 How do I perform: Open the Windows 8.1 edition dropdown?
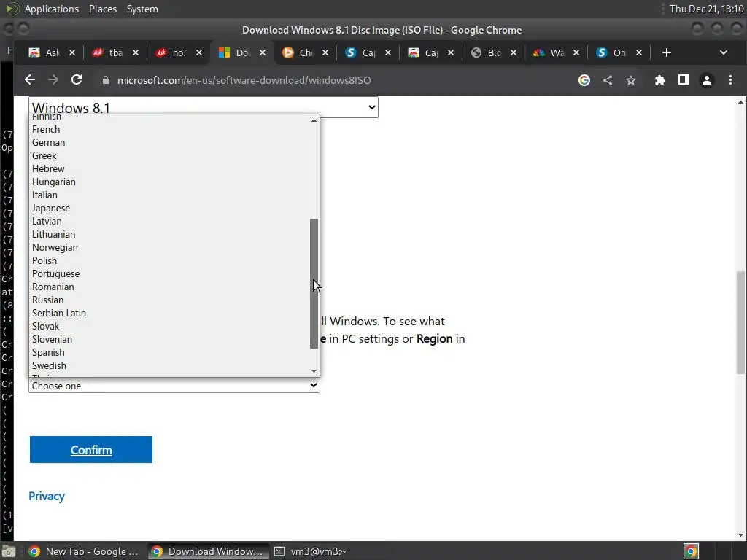[204, 107]
